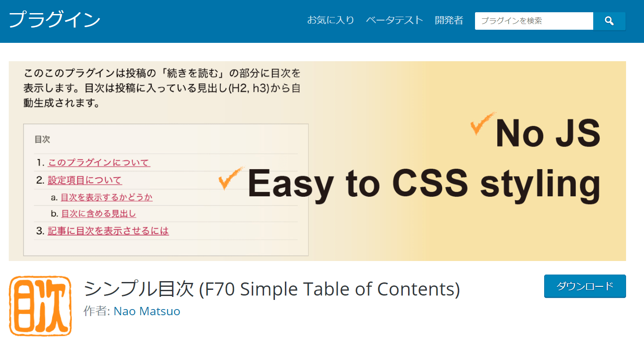The image size is (644, 348).
Task: Click the Easy to CSS styling banner text
Action: pos(424,184)
